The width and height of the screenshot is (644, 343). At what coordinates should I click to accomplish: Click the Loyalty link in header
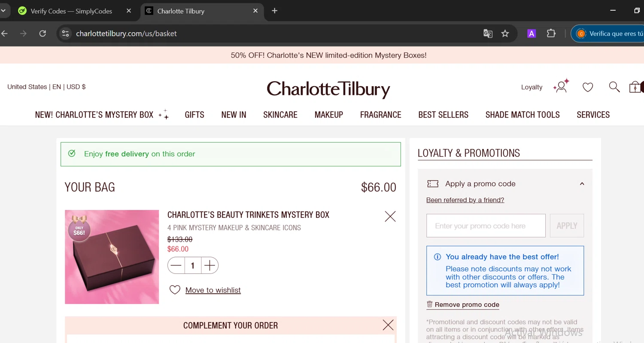[532, 87]
